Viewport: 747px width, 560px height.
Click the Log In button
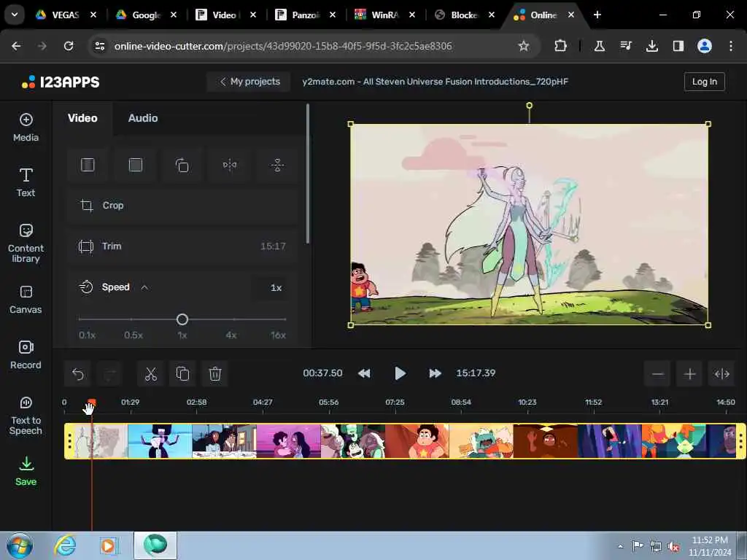coord(704,82)
